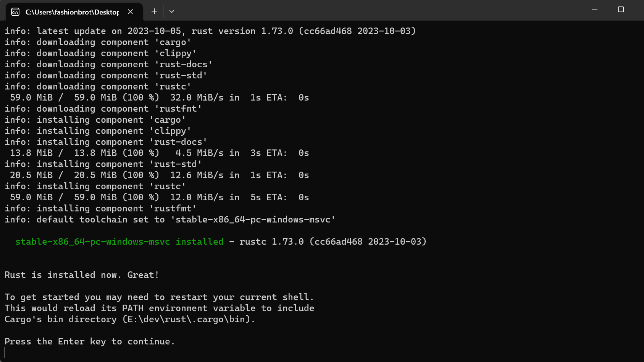
Task: Click the command prompt icon in the tab
Action: point(15,12)
